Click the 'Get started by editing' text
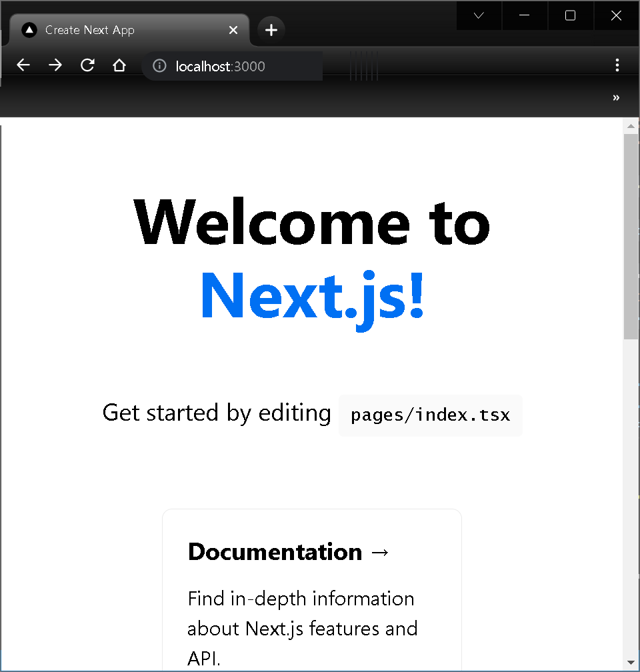Viewport: 640px width, 672px height. [217, 413]
